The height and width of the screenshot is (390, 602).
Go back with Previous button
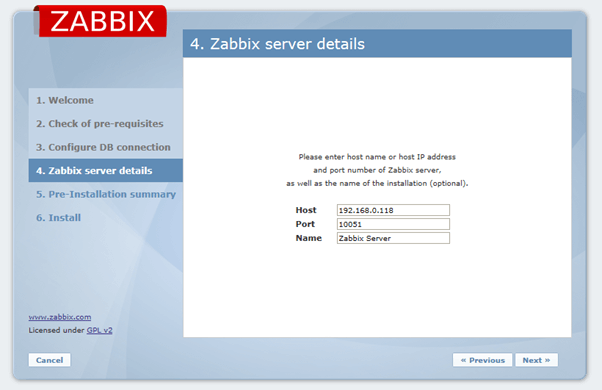click(x=483, y=360)
